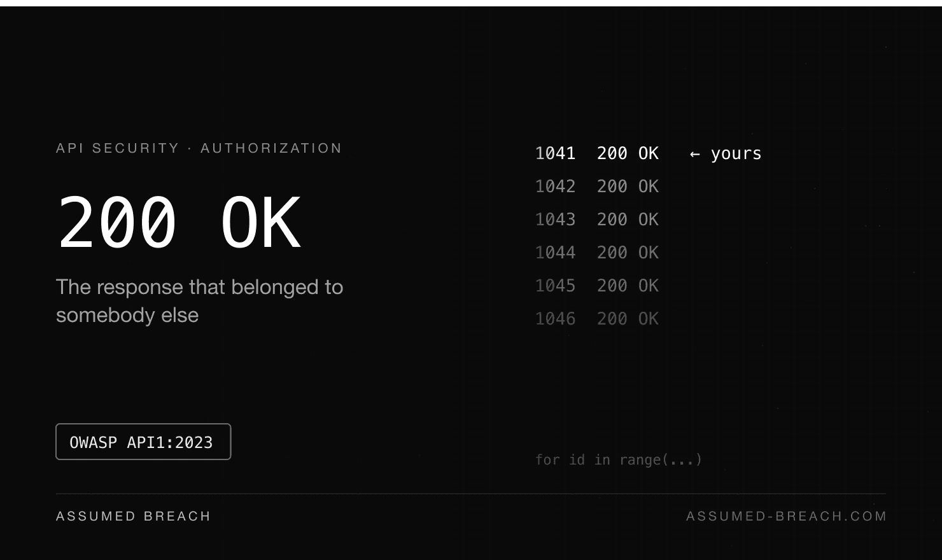Click the ASSUMED BREACH brand label
The height and width of the screenshot is (560, 942).
tap(133, 516)
